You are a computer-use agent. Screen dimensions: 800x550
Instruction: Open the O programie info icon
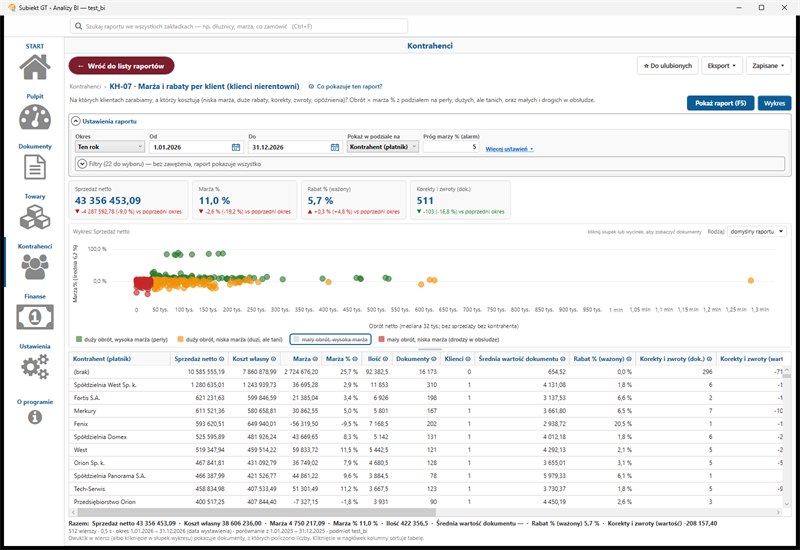35,417
